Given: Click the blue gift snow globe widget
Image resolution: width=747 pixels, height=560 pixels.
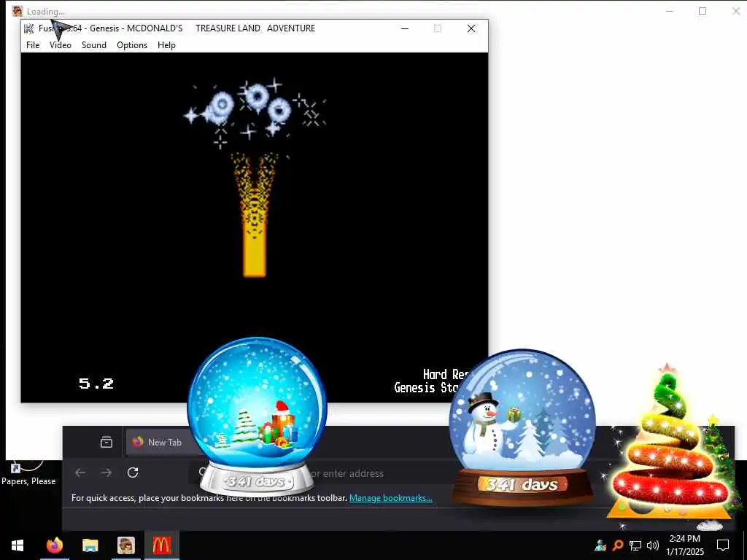Looking at the screenshot, I should tap(257, 416).
